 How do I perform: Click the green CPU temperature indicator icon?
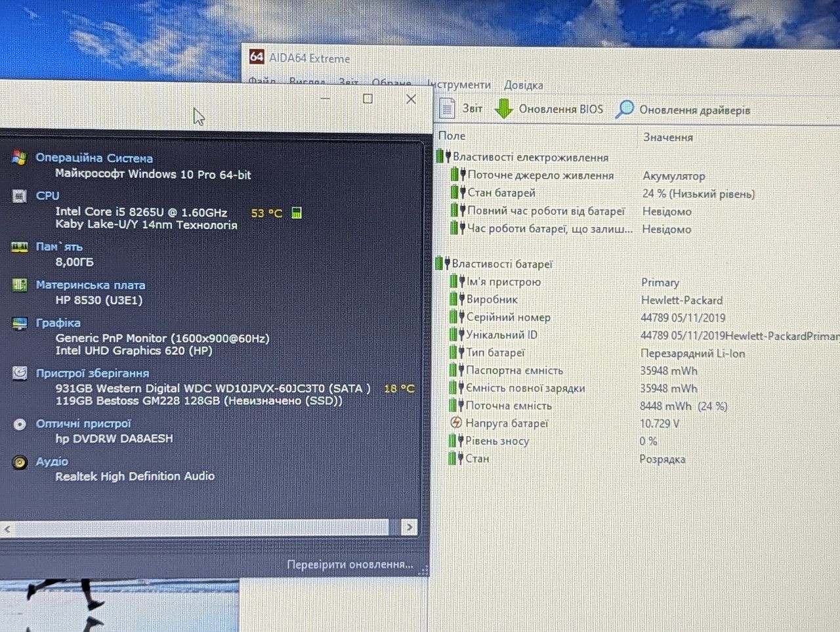(x=297, y=213)
